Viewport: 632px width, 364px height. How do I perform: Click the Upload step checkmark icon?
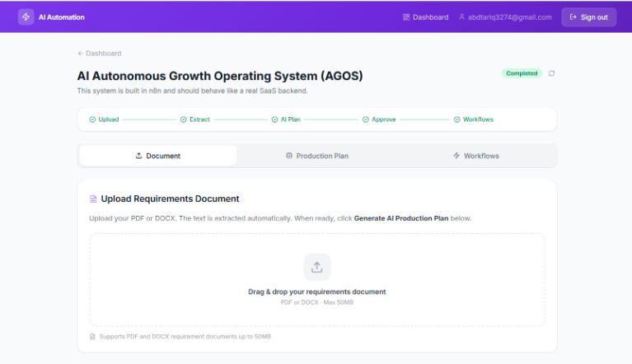[92, 119]
